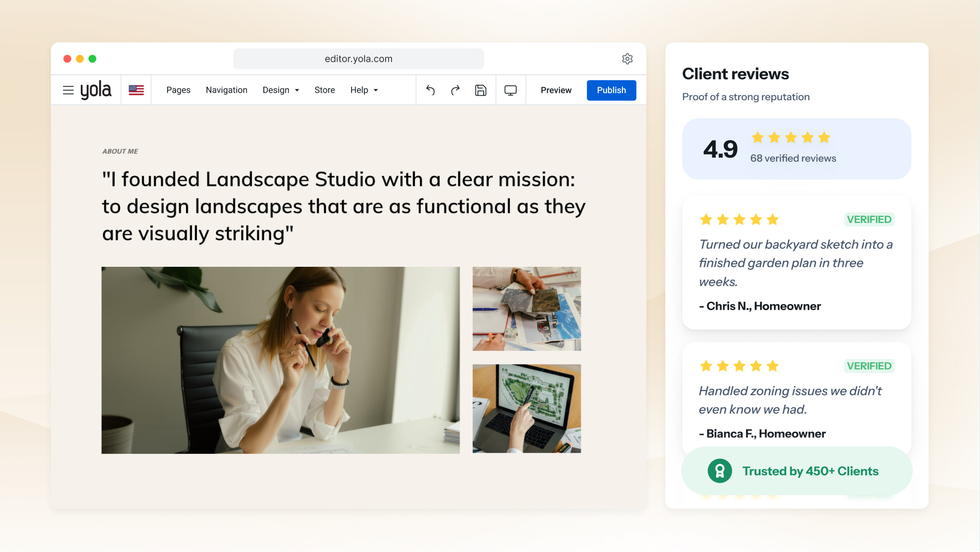Expand the Help dropdown menu

pos(364,90)
